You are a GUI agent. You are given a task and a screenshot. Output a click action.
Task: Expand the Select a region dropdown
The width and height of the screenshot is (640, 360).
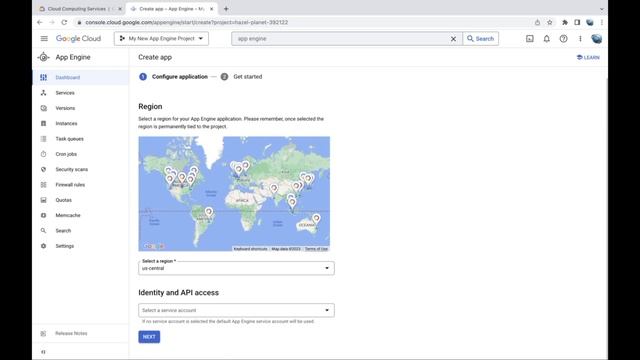point(236,268)
